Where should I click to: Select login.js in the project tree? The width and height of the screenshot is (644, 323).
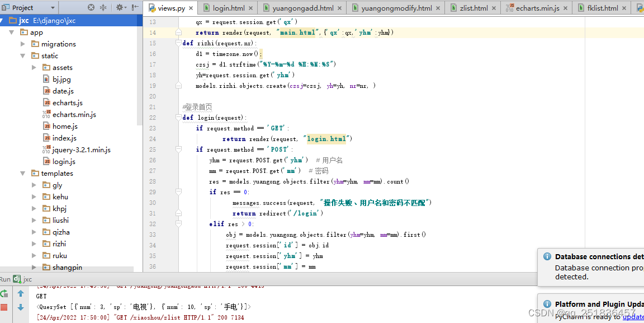point(59,161)
